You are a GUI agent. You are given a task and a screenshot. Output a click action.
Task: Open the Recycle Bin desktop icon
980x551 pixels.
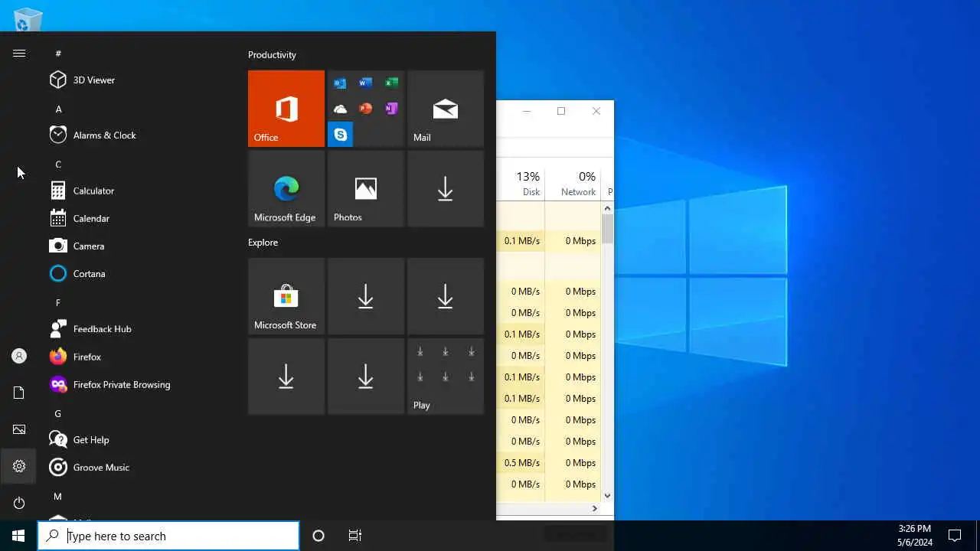[28, 18]
